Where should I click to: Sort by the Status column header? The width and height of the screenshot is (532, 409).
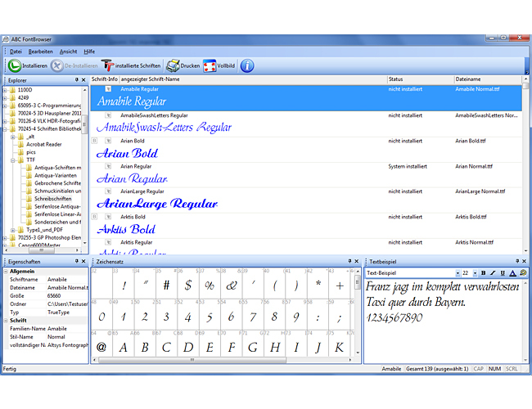pos(419,79)
